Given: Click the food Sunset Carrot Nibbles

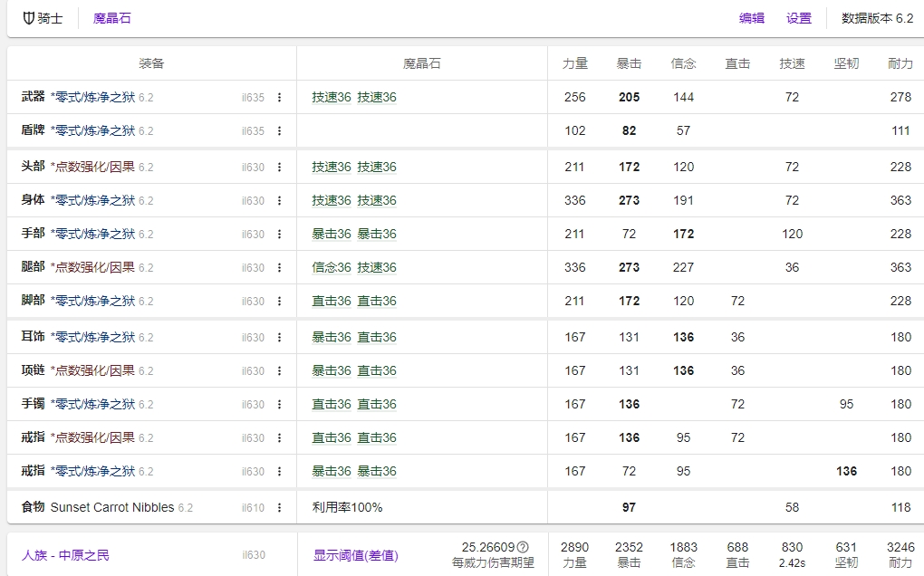Looking at the screenshot, I should (x=112, y=508).
